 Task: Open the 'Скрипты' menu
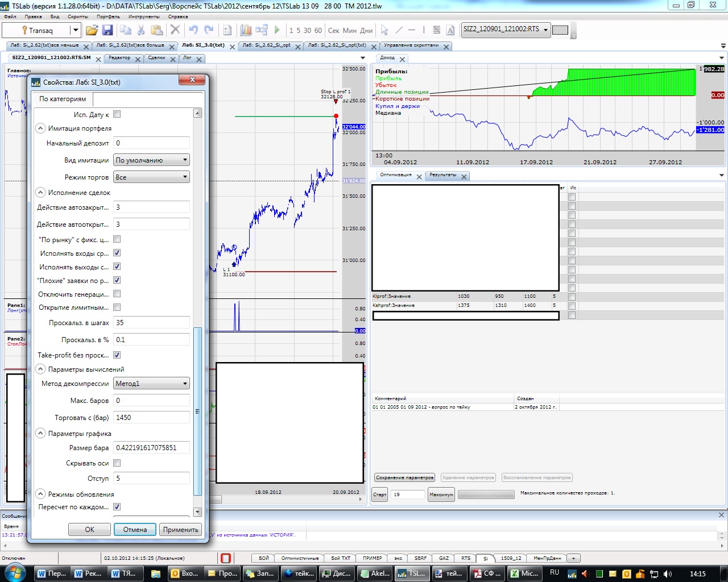(x=78, y=16)
